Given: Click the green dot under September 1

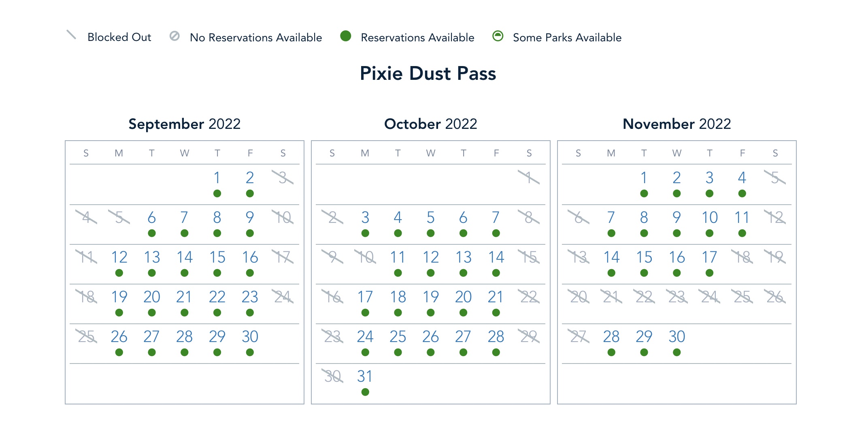Looking at the screenshot, I should (x=217, y=193).
